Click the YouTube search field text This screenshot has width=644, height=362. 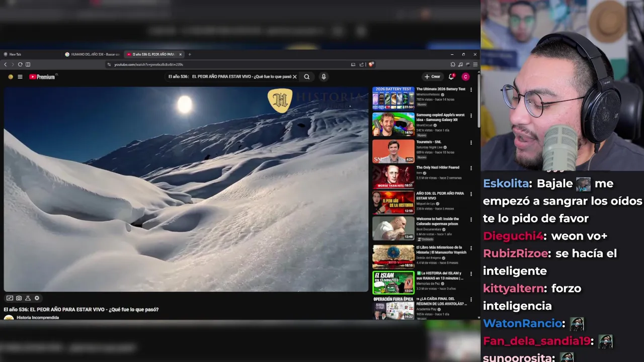(x=229, y=77)
